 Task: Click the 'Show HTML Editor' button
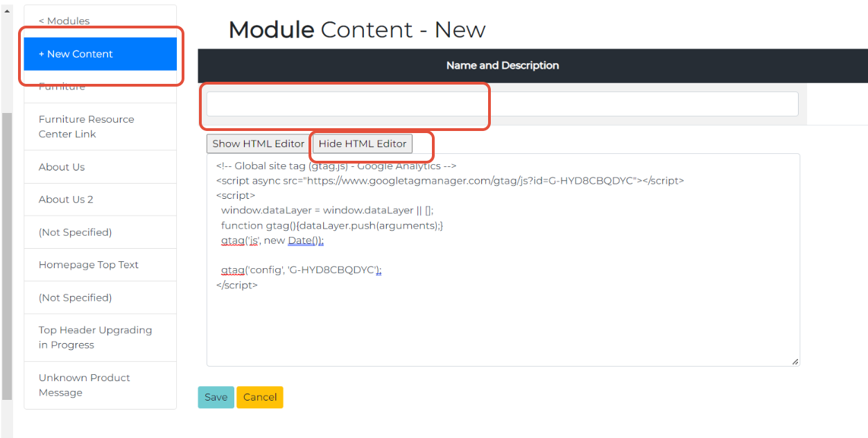(x=259, y=143)
